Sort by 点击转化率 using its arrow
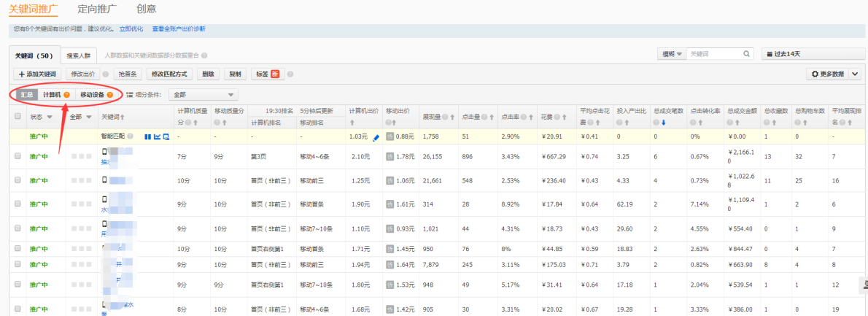868x316 pixels. [x=700, y=123]
